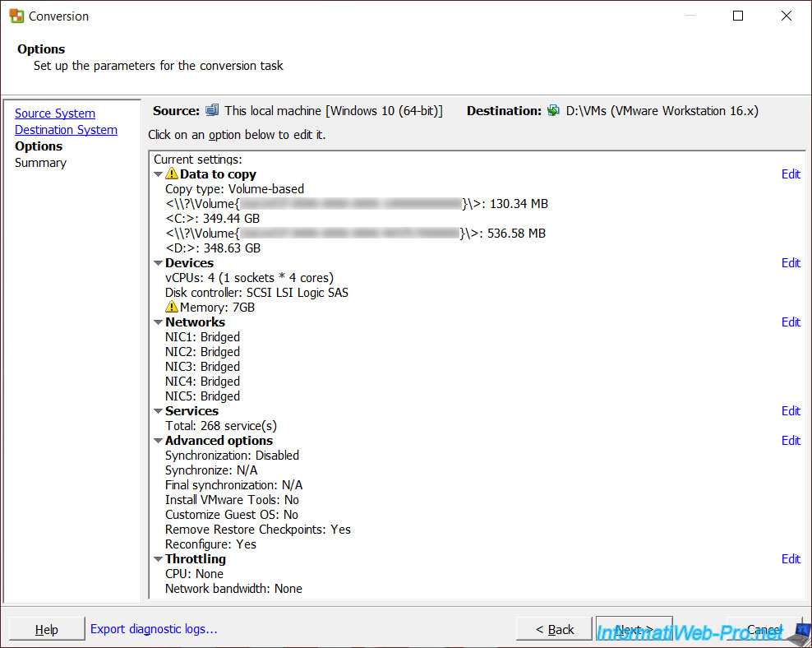Edit the Devices settings
This screenshot has width=812, height=648.
791,263
